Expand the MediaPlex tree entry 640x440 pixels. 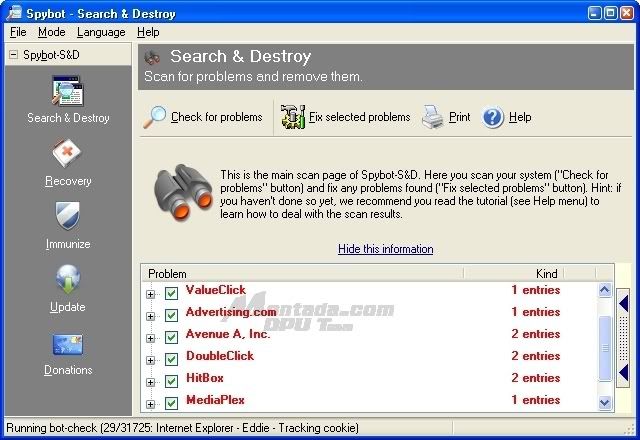coord(151,404)
